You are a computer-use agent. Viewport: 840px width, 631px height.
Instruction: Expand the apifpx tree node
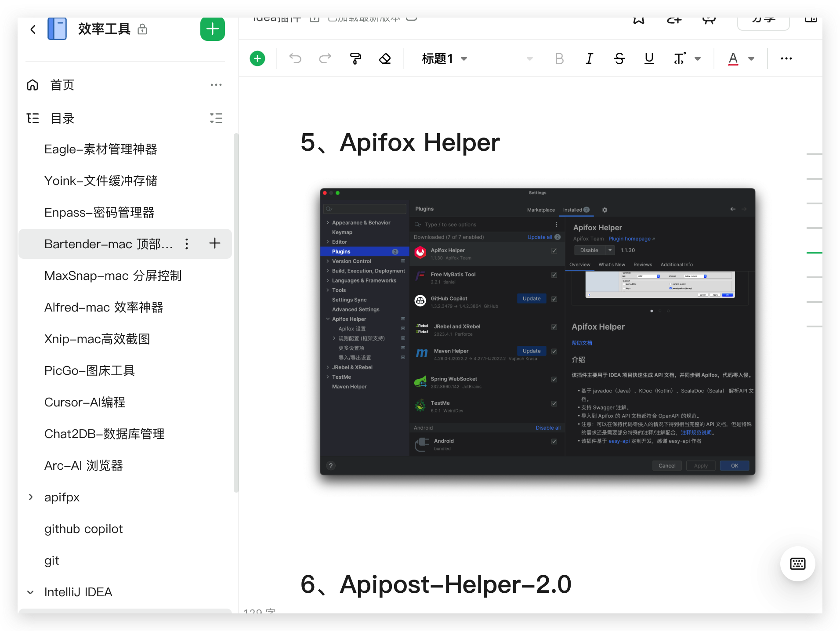(x=30, y=497)
